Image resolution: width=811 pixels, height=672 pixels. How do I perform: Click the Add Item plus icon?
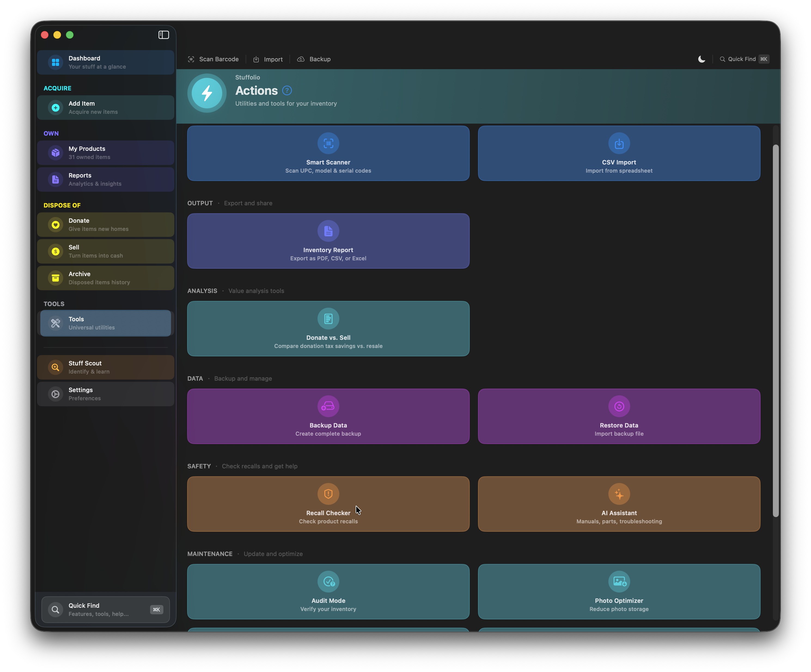point(55,107)
